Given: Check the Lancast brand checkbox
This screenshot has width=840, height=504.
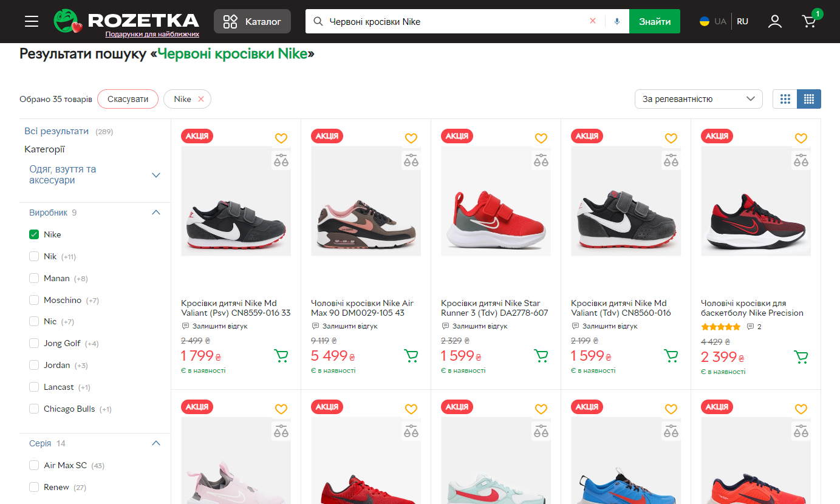Looking at the screenshot, I should pos(34,387).
